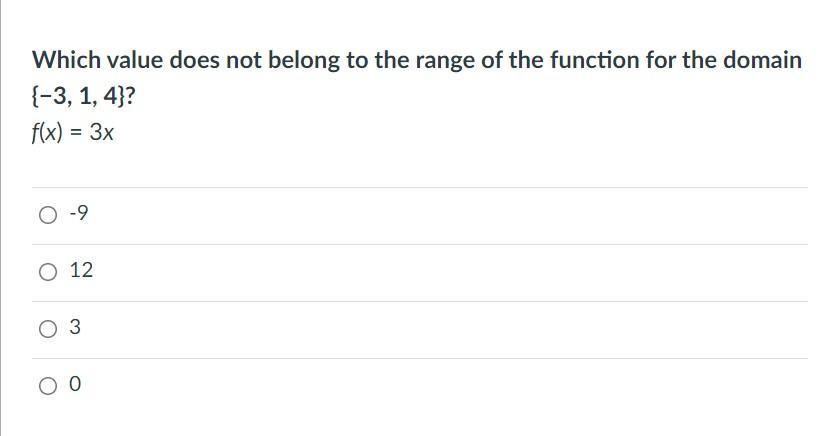Click the "3" answer option label
Viewport: 832px width, 436px height.
click(x=75, y=327)
